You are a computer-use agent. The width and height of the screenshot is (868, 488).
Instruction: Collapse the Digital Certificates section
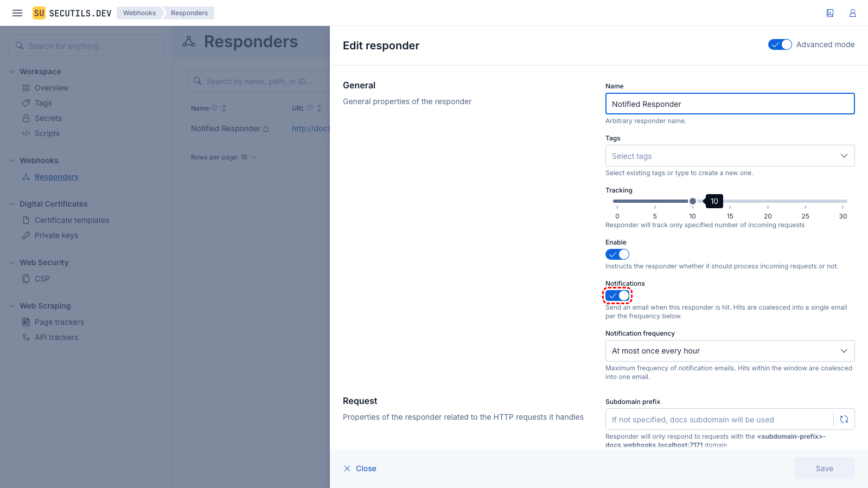(12, 204)
